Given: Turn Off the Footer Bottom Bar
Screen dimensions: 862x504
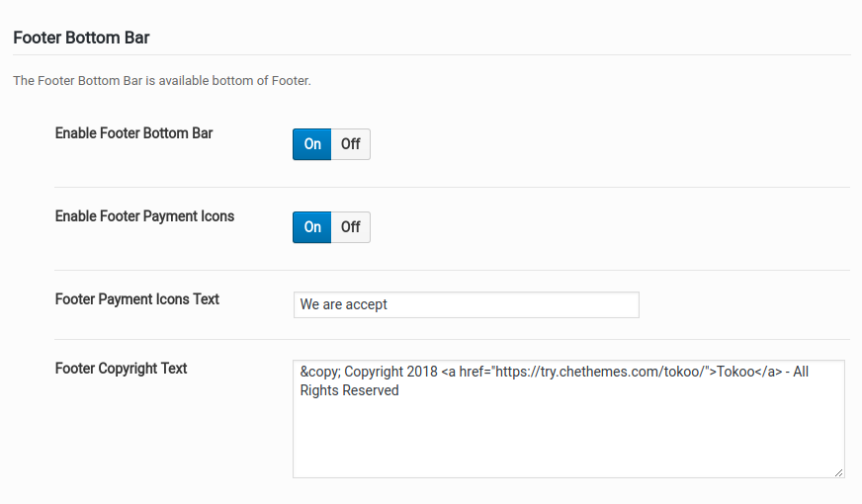Looking at the screenshot, I should tap(351, 144).
